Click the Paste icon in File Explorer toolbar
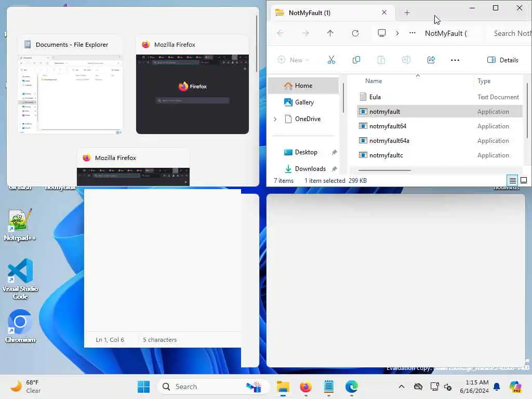The height and width of the screenshot is (399, 532). coord(381,60)
